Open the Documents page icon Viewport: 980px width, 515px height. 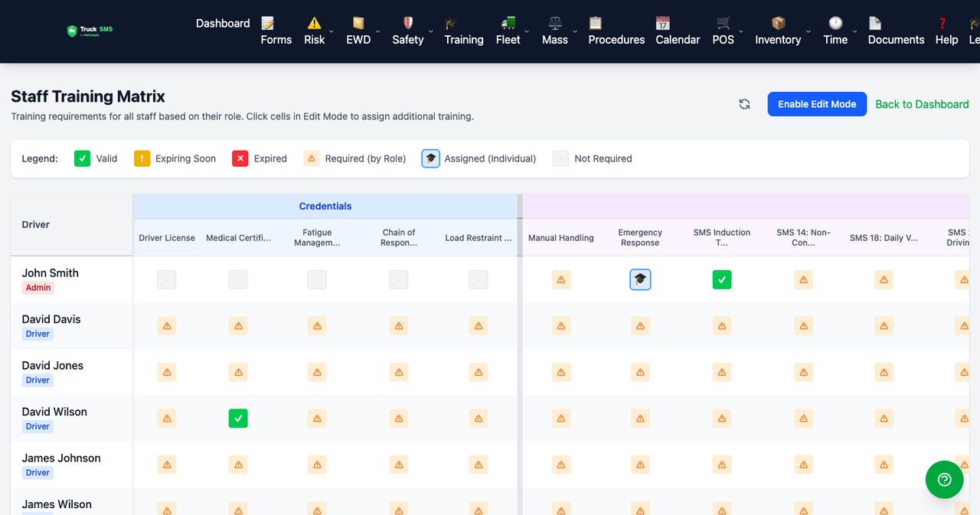875,23
